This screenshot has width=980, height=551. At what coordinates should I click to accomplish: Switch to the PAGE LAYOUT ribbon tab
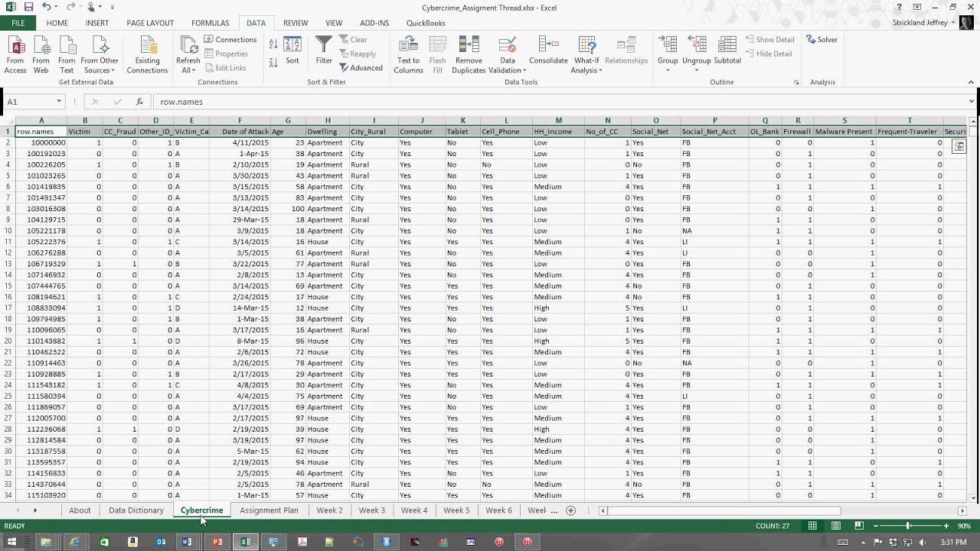[x=150, y=23]
